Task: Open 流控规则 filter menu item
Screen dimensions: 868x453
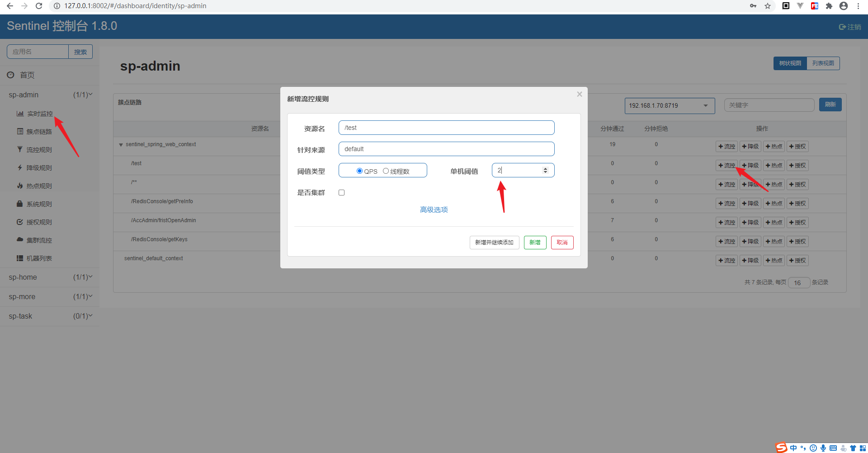Action: click(x=35, y=150)
